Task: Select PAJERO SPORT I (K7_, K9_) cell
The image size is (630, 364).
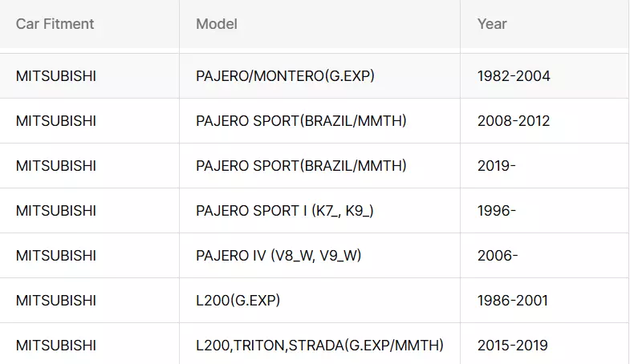Action: [x=285, y=211]
